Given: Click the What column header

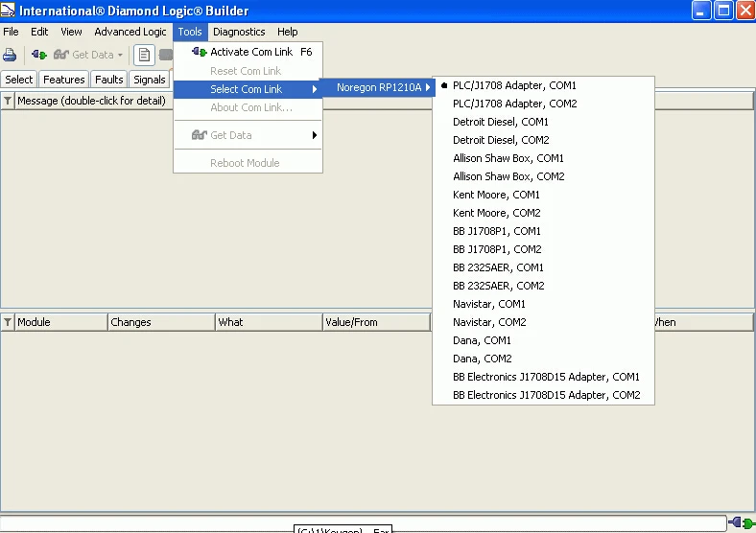Looking at the screenshot, I should coord(269,322).
